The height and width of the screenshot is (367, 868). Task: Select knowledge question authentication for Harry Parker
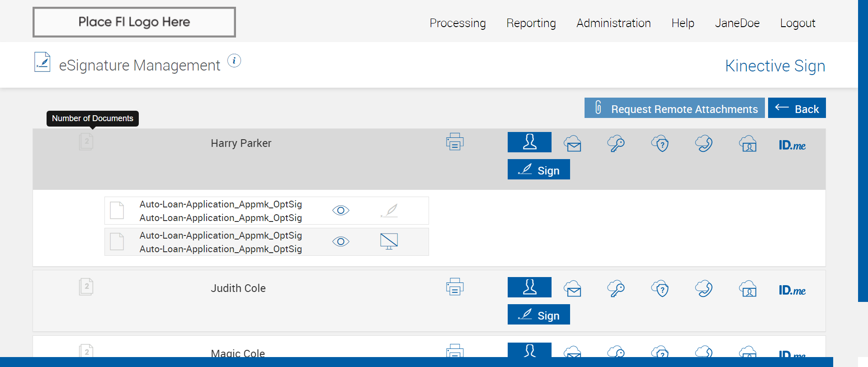pyautogui.click(x=660, y=144)
